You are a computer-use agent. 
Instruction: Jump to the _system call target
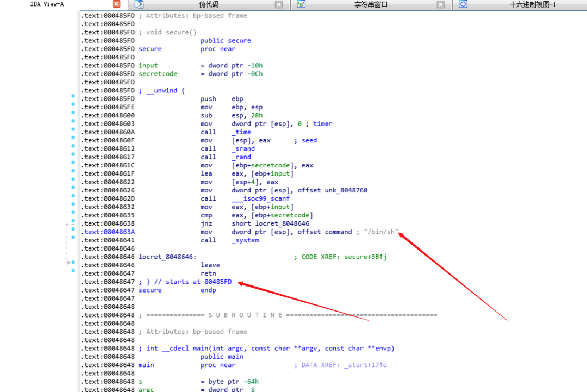coord(245,240)
